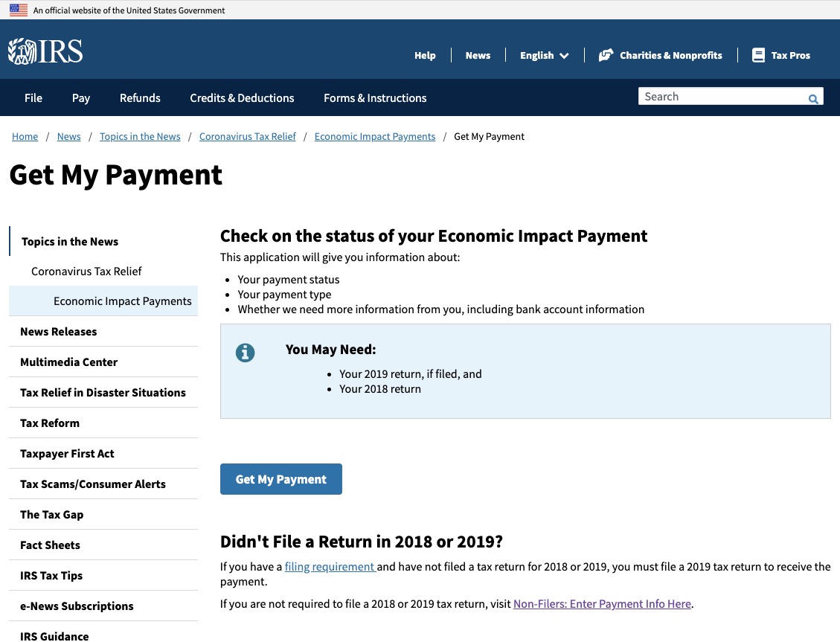
Task: Click the US flag icon
Action: click(x=19, y=10)
